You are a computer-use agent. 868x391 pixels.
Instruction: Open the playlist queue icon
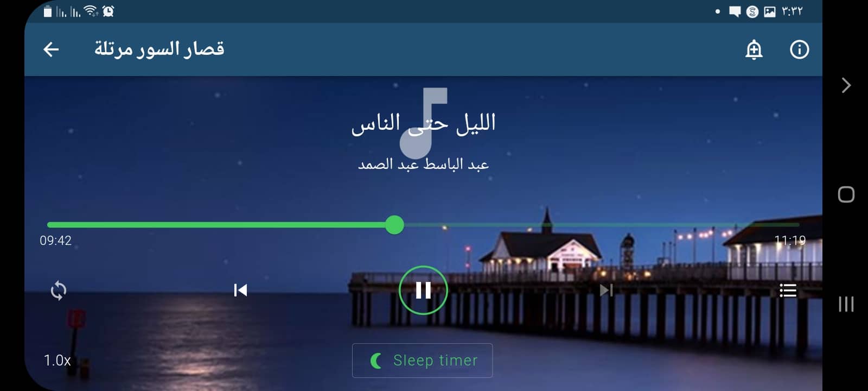coord(788,291)
